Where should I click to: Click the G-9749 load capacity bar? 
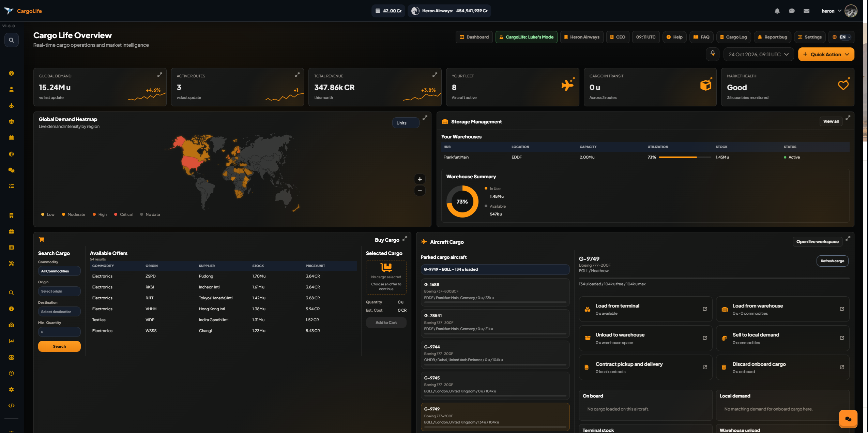click(x=714, y=278)
